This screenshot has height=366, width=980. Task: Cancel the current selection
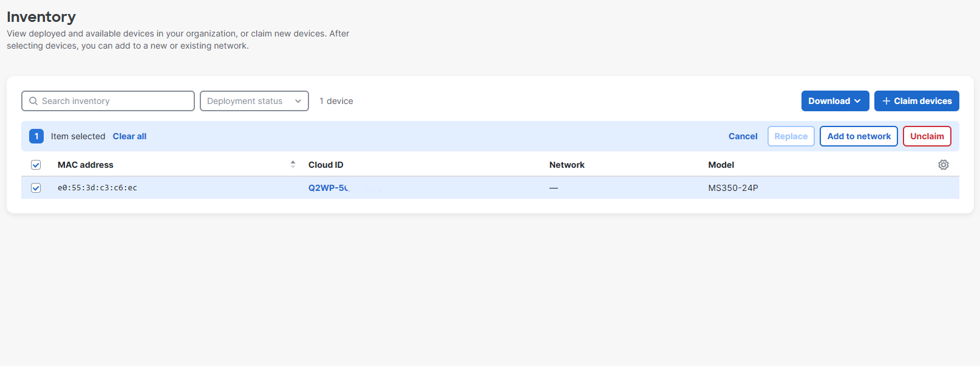coord(743,136)
